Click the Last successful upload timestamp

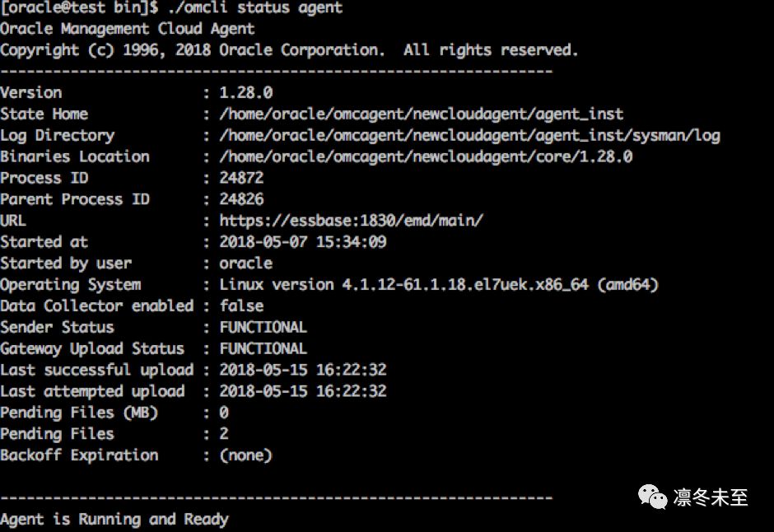(x=302, y=371)
